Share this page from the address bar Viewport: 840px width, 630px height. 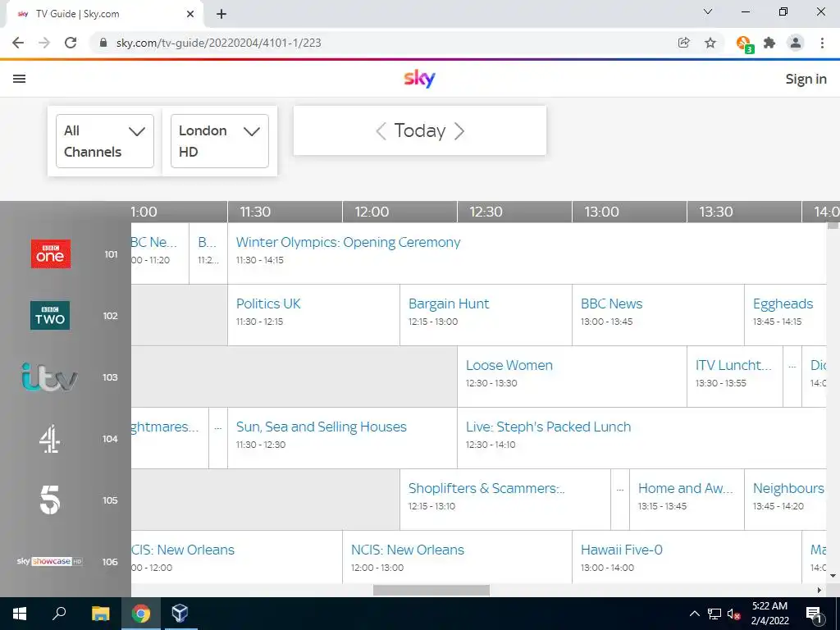683,43
